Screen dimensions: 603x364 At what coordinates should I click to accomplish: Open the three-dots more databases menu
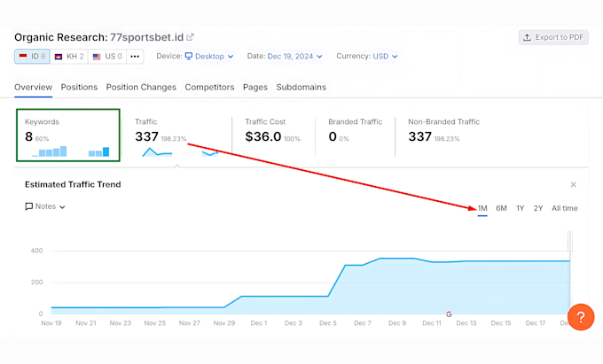tap(135, 57)
